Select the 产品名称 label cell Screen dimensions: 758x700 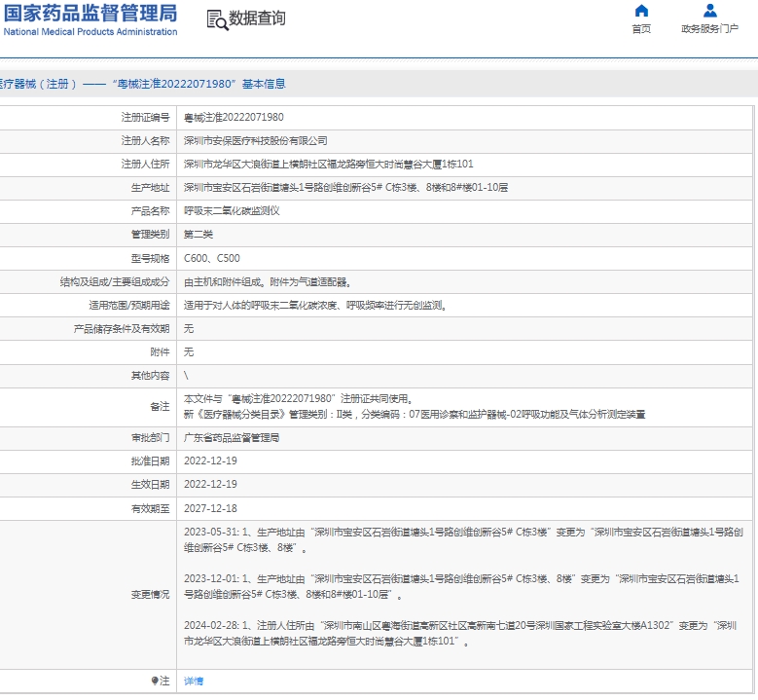[88, 211]
